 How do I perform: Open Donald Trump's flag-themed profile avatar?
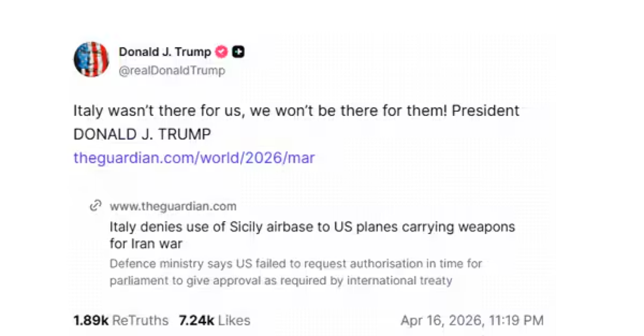(x=92, y=59)
